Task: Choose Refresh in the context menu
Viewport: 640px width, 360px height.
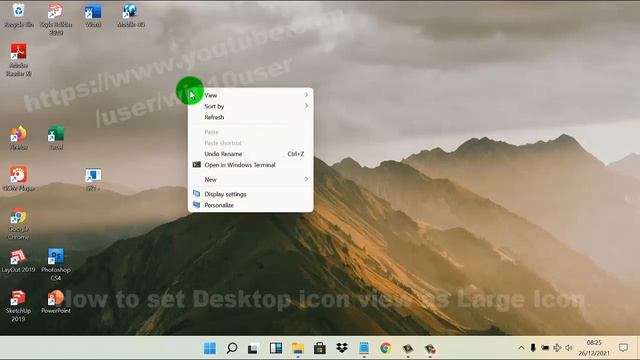Action: (251, 117)
